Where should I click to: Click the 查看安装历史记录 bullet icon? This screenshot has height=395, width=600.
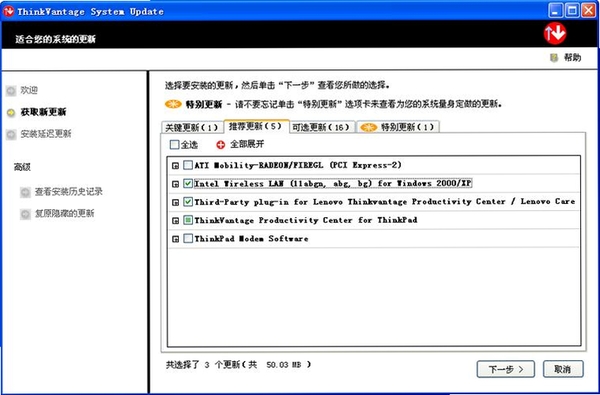[x=26, y=192]
